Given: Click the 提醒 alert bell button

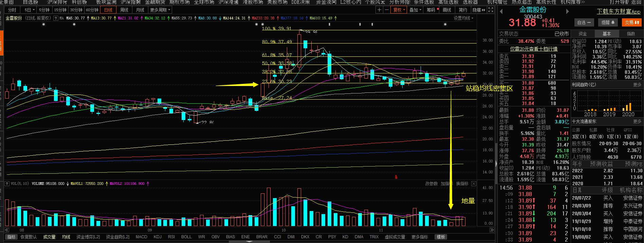Looking at the screenshot, I should [608, 22].
